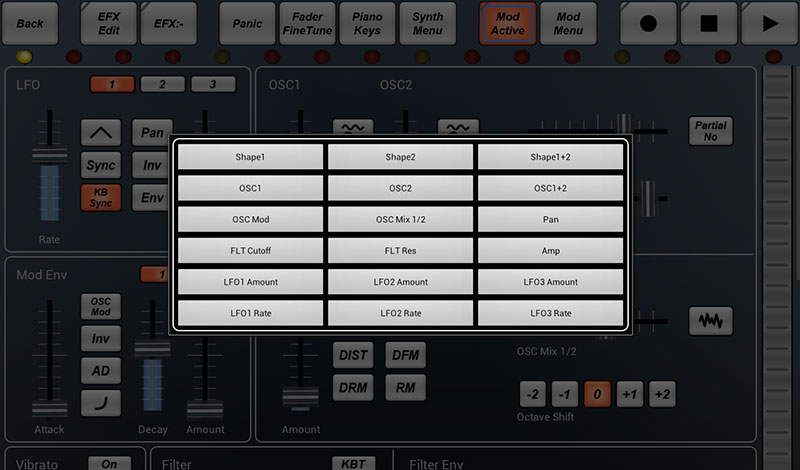Adjust the Mod Env Attack slider

click(49, 409)
